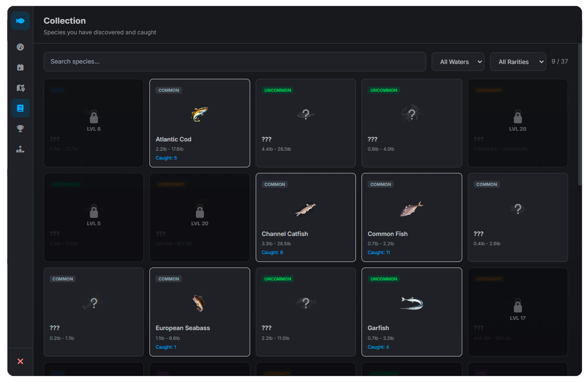The height and width of the screenshot is (382, 588).
Task: Click the '1.1lb - 6.6lb' weight range text
Action: coord(168,338)
